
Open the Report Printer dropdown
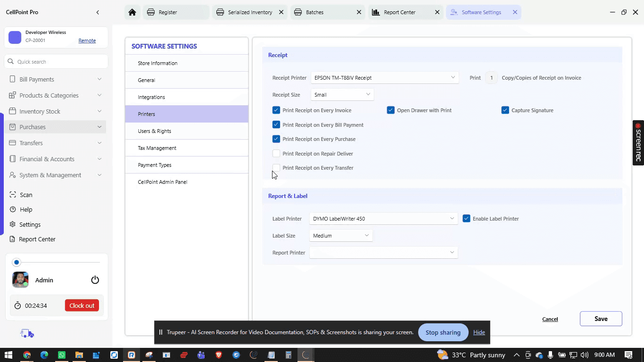(x=384, y=253)
